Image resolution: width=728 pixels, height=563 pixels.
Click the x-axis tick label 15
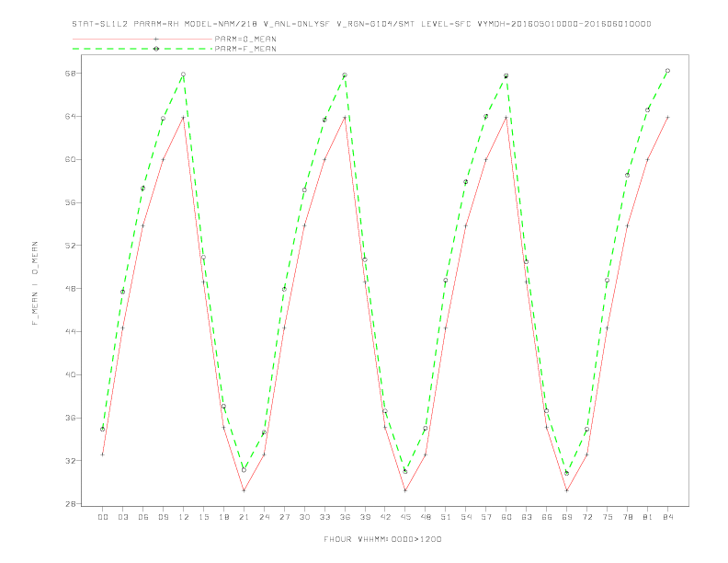(x=203, y=517)
